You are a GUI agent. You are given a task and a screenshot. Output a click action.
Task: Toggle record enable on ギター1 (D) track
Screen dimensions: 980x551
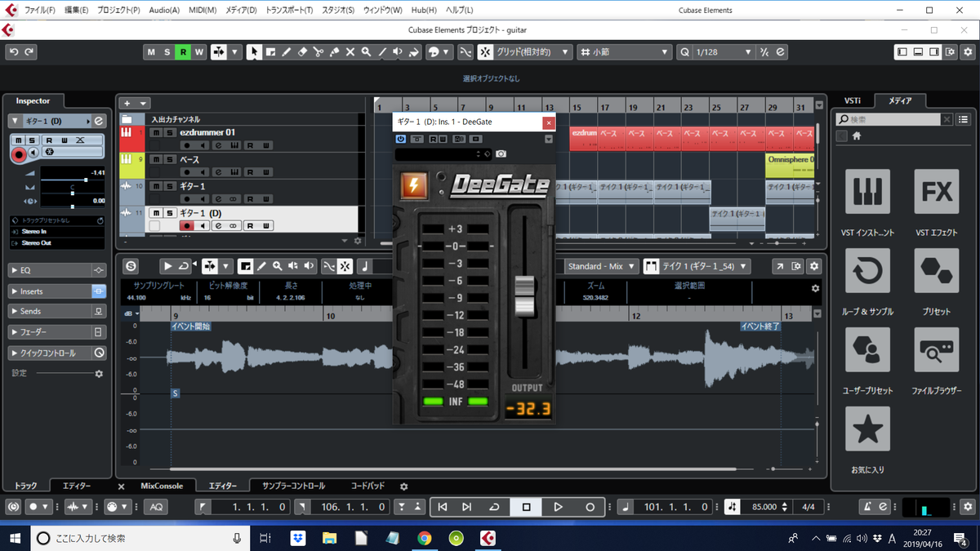coord(186,225)
